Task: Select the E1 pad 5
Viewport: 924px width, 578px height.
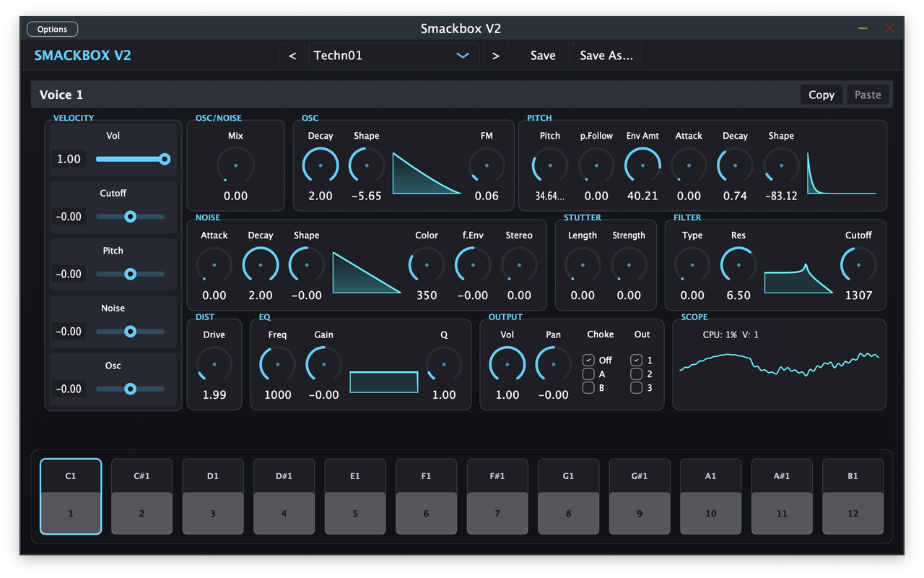Action: [355, 496]
